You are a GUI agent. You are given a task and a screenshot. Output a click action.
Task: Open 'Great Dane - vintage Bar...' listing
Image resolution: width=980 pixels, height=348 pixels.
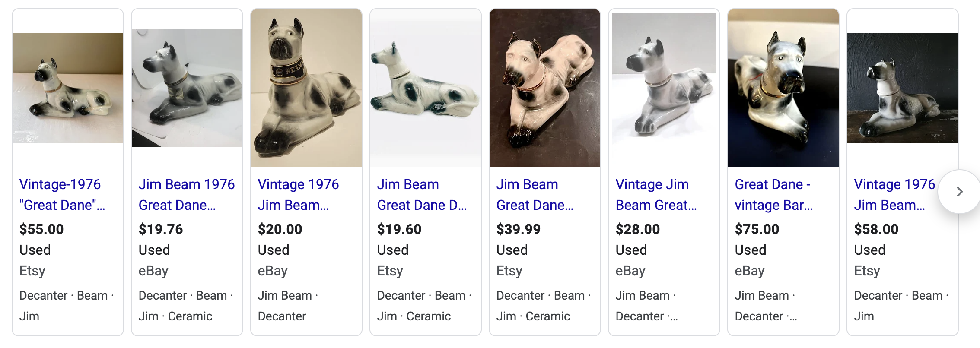pos(773,195)
